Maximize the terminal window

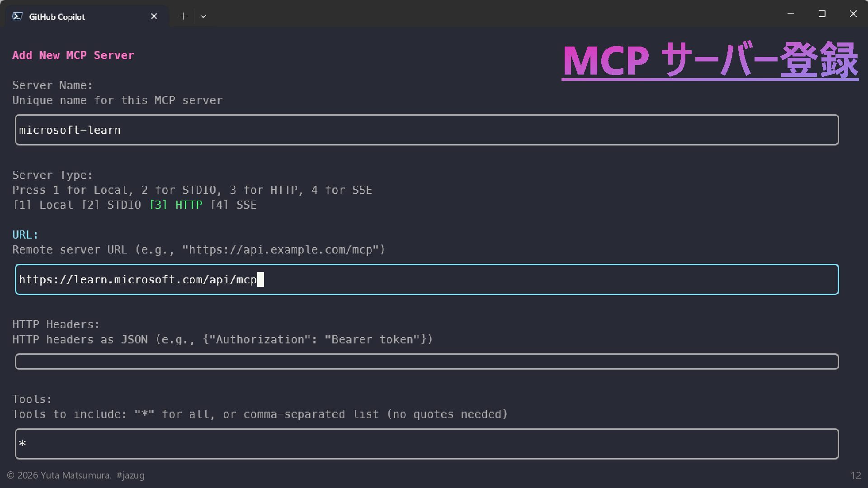[x=822, y=14]
